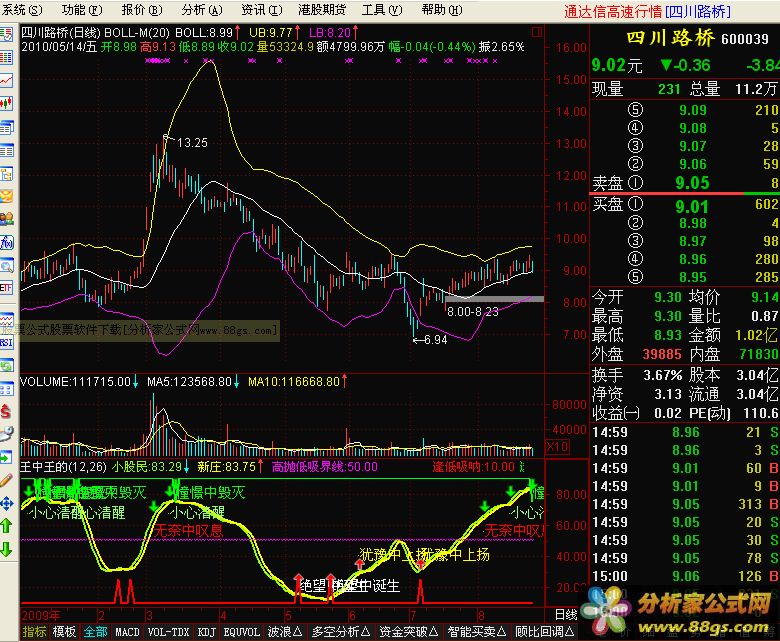Click the 外盘 39885 value

(x=662, y=354)
